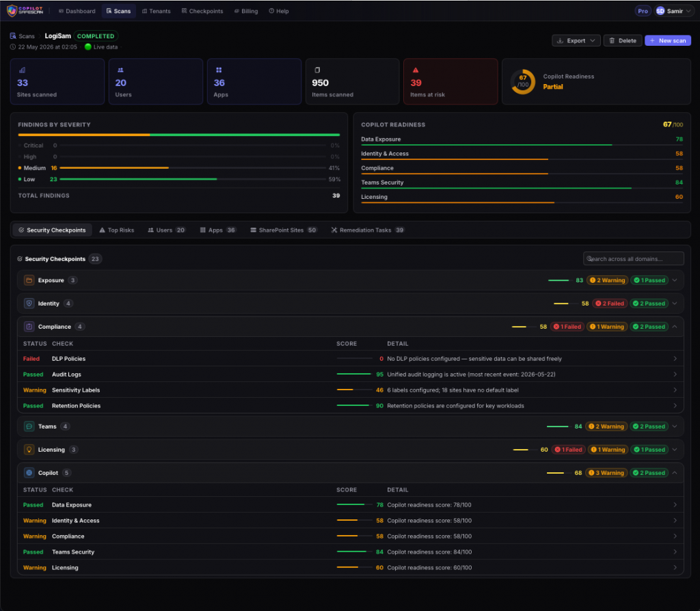
Task: Click the 1 Passed badge on Exposure
Action: 649,280
